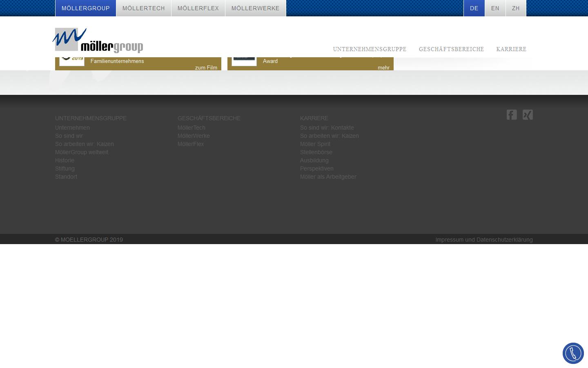Click the 'zum Film' link
This screenshot has width=588, height=368.
coord(206,67)
